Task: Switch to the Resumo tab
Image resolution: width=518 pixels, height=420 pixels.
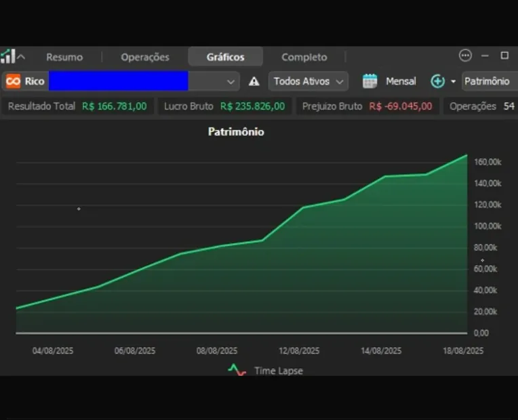Action: tap(64, 57)
